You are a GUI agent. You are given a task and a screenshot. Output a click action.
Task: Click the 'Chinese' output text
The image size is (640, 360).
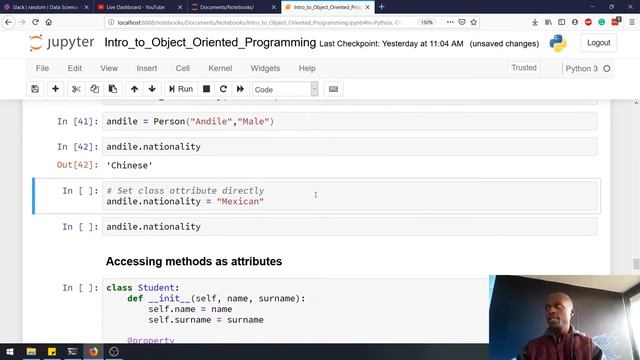coord(129,165)
